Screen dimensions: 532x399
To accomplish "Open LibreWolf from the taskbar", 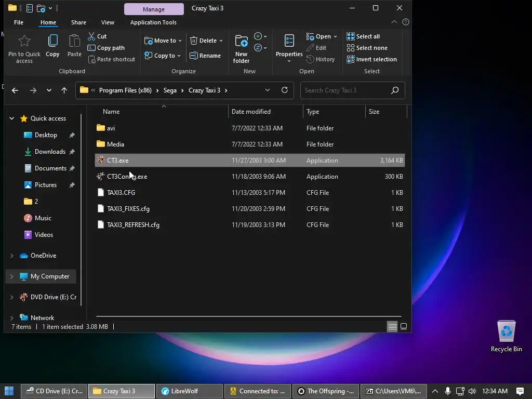I will click(x=189, y=391).
